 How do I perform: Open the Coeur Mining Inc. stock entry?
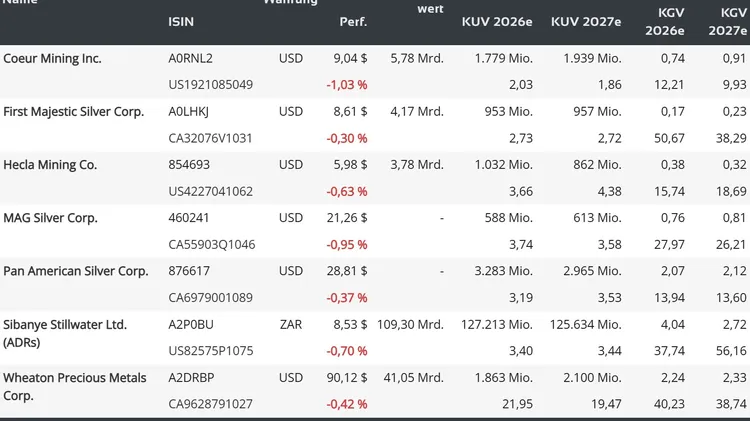[x=52, y=58]
